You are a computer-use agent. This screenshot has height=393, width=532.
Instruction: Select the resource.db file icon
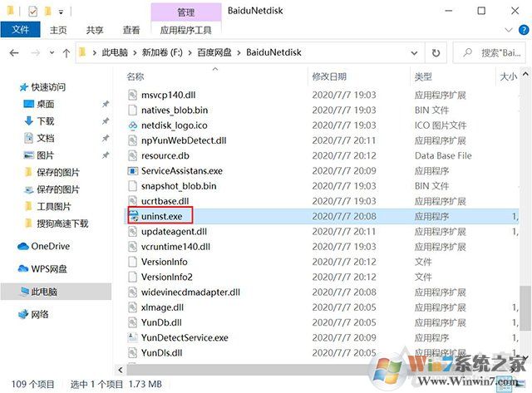coord(132,155)
